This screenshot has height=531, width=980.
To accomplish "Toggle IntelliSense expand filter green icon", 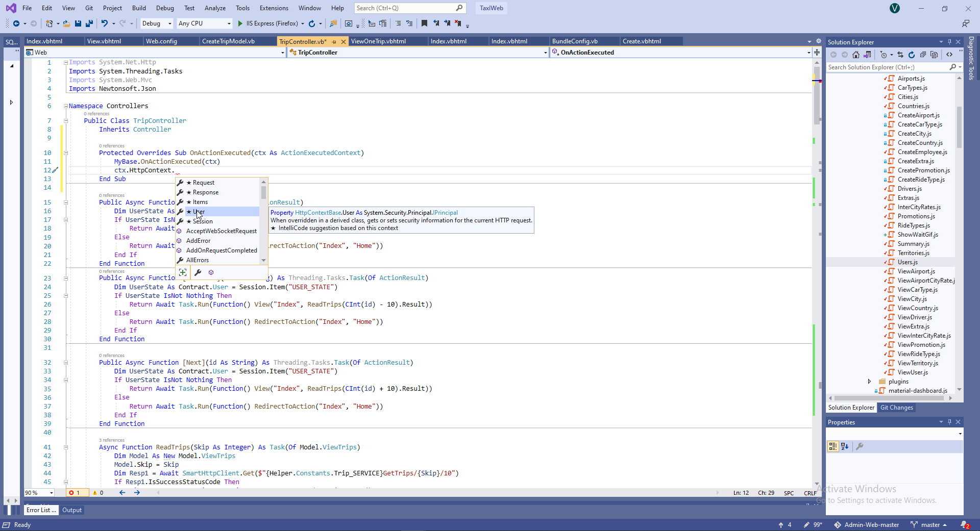I will (x=183, y=272).
